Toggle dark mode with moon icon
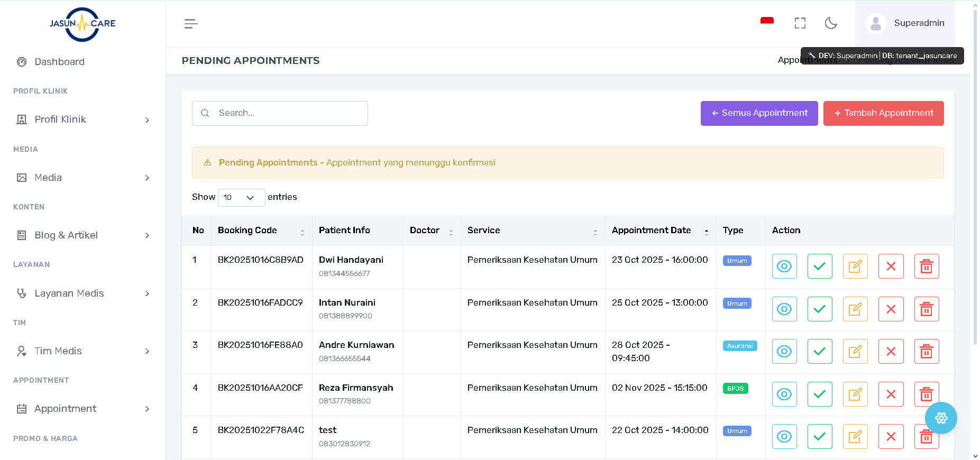Image resolution: width=980 pixels, height=460 pixels. (x=831, y=23)
